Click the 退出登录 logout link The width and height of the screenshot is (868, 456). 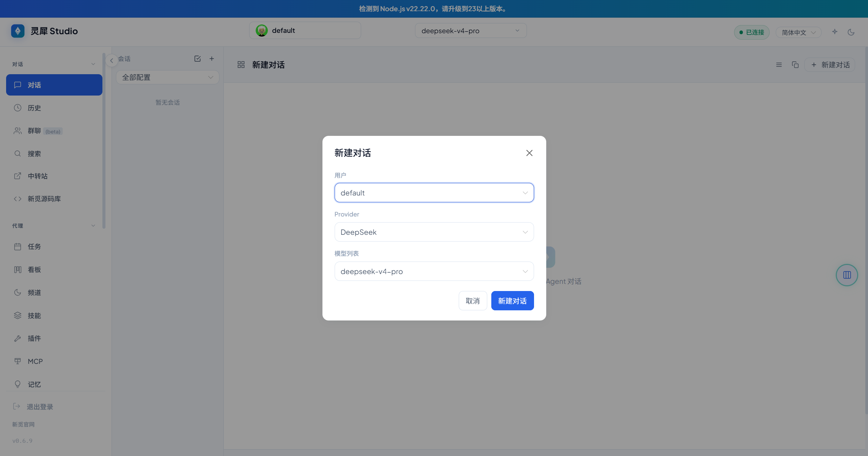pyautogui.click(x=33, y=407)
